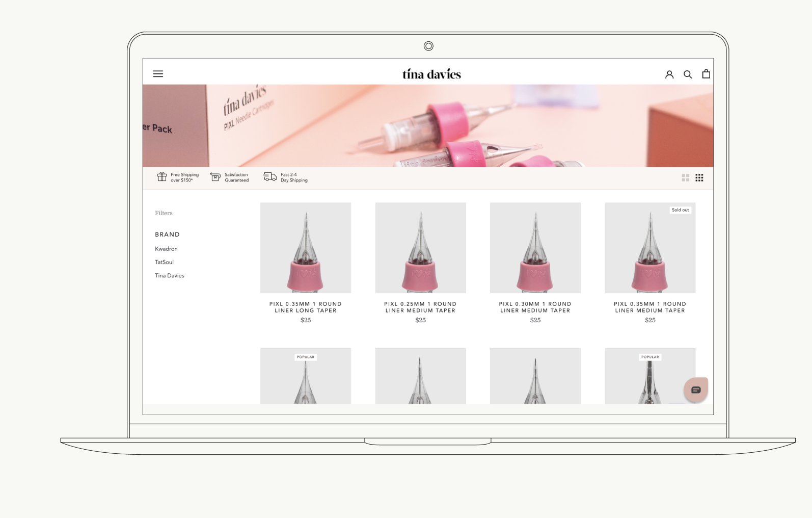Screen dimensions: 812x518
Task: Filter by Kwadron brand
Action: pos(166,249)
